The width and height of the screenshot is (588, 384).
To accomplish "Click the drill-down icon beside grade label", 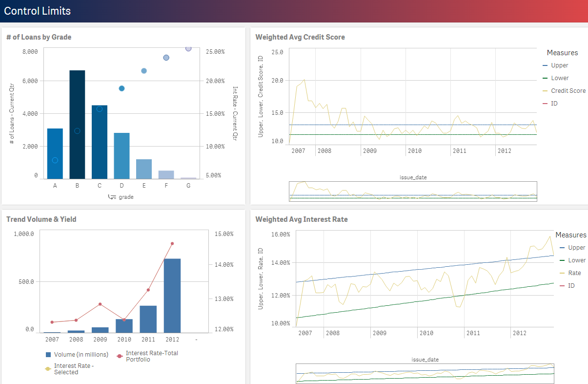I will (112, 197).
